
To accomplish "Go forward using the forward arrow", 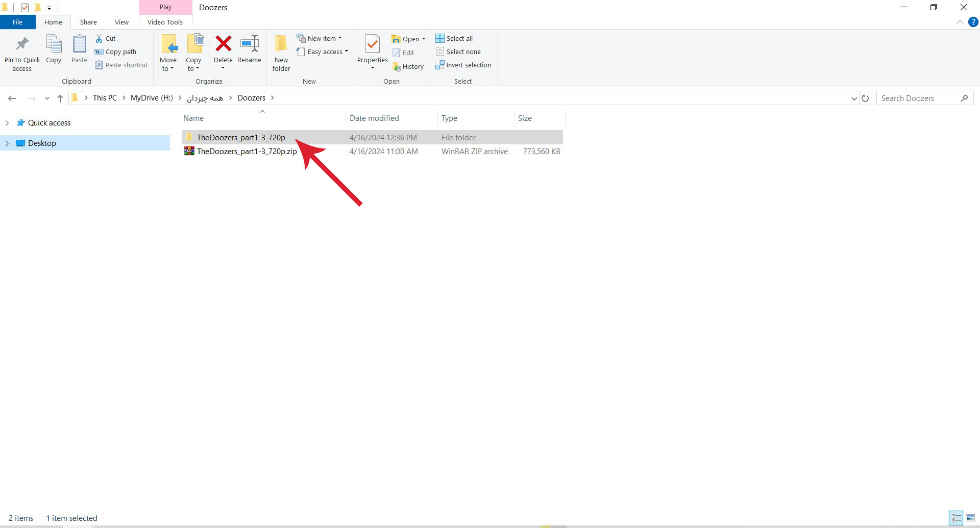I will click(32, 98).
